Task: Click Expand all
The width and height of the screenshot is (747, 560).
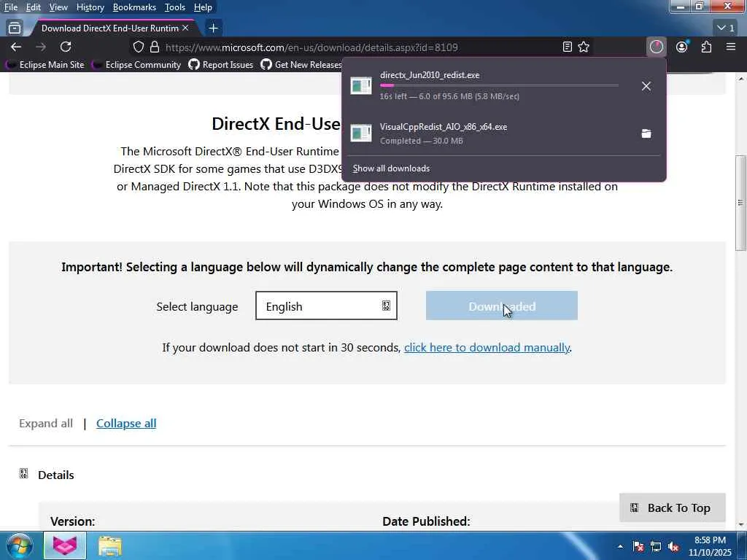Action: (x=46, y=424)
